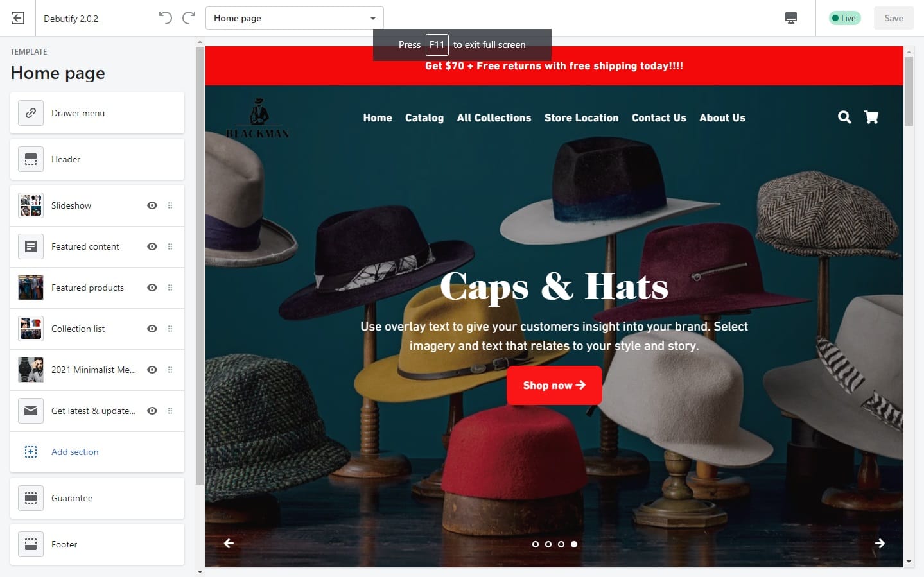Click the redo arrow icon
924x577 pixels.
pyautogui.click(x=189, y=18)
